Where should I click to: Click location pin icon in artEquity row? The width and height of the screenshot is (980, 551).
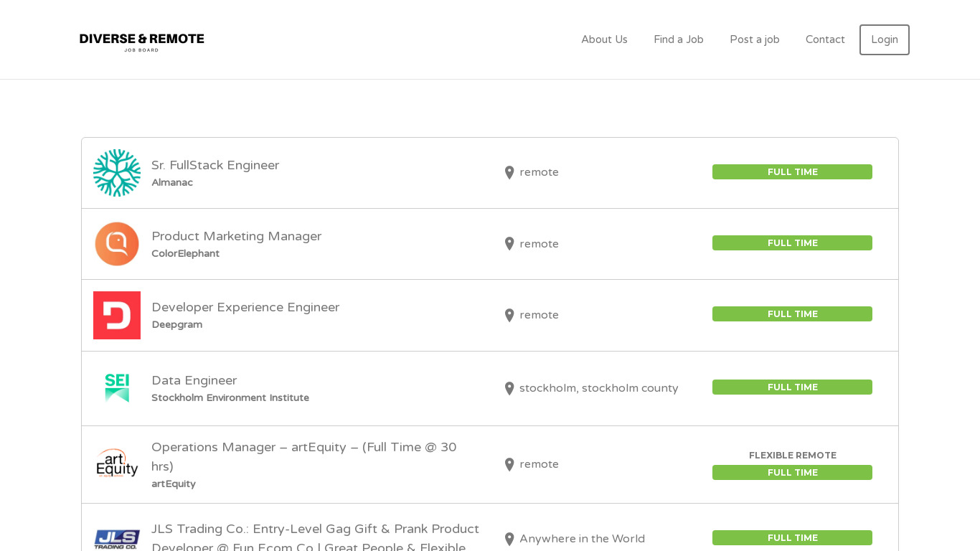(509, 464)
